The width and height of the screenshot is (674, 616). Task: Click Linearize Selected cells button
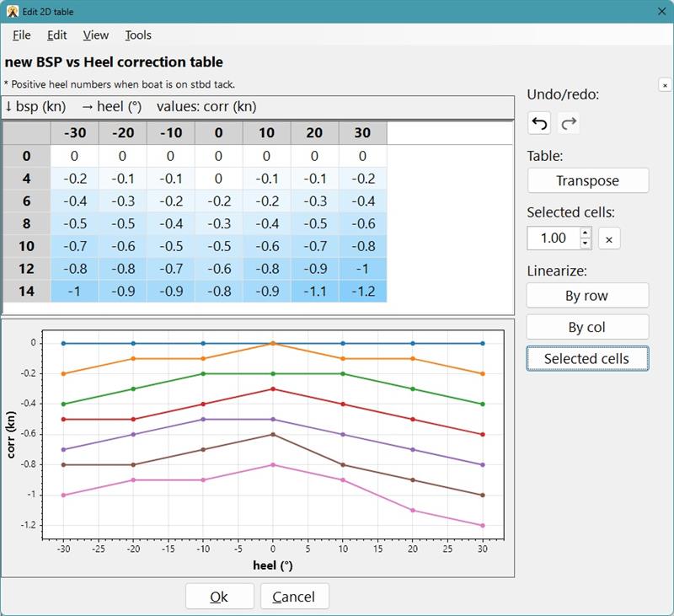click(x=587, y=358)
